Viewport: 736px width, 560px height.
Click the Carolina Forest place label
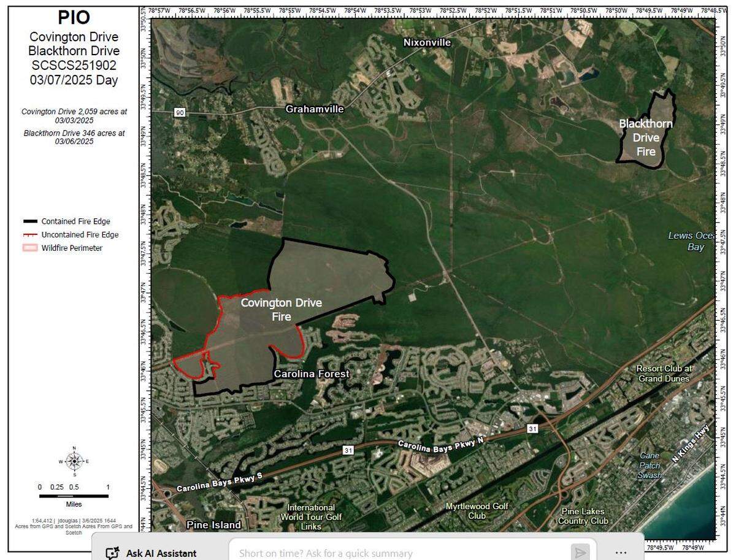[312, 374]
